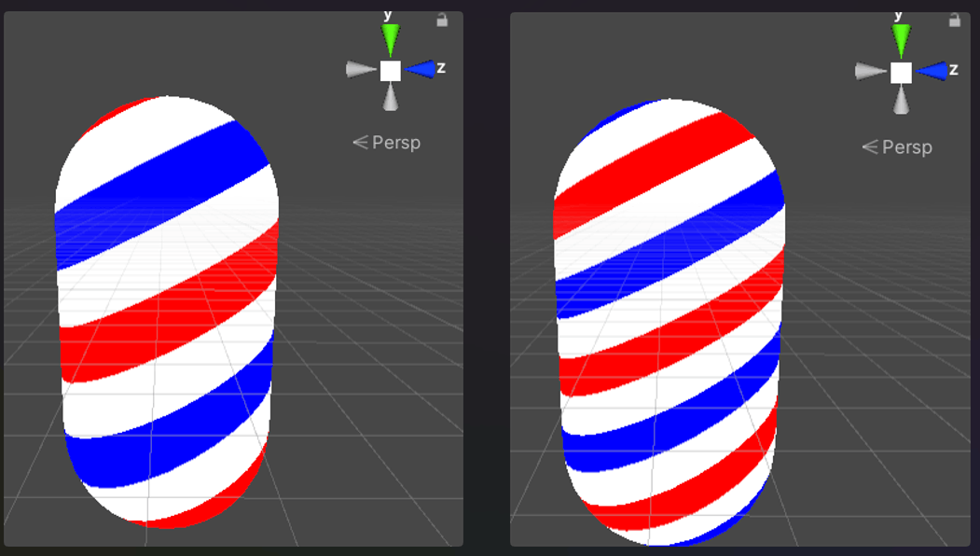Select the striped capsule in the right viewport
This screenshot has width=980, height=556.
pos(669,322)
